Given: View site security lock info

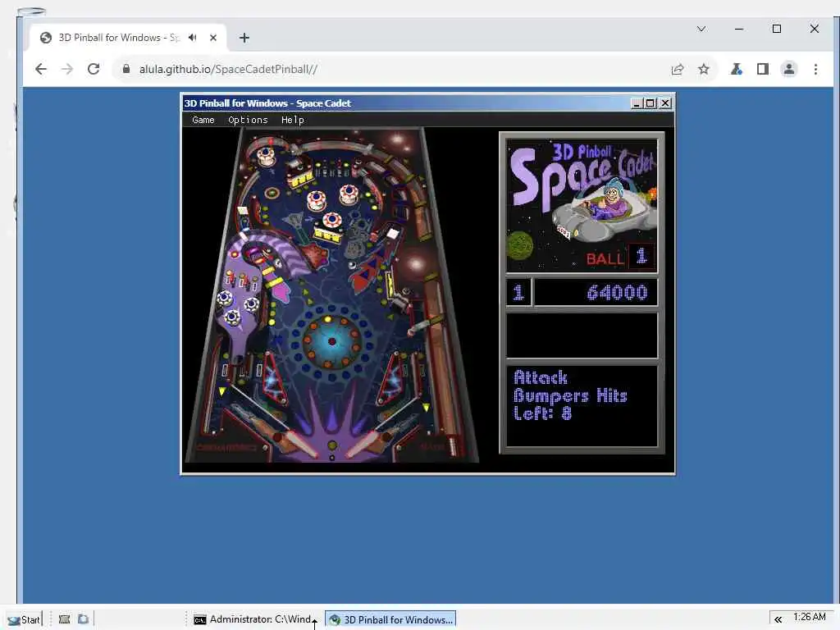Looking at the screenshot, I should click(x=126, y=69).
